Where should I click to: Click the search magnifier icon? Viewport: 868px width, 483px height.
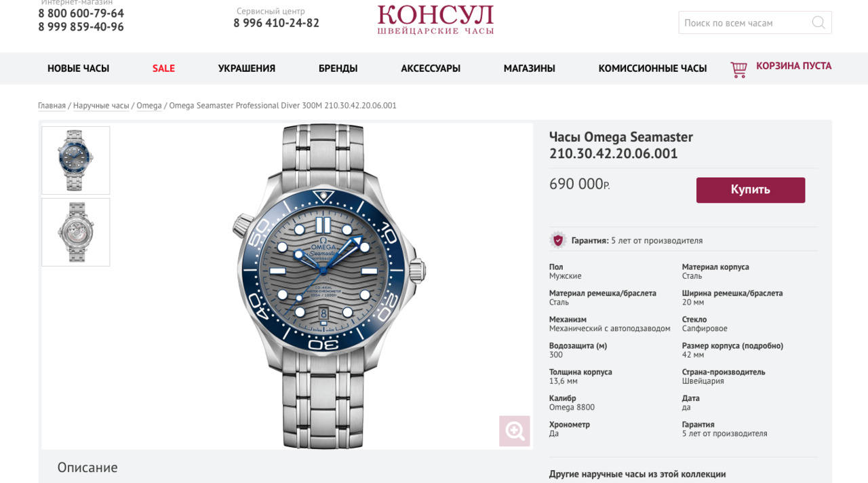point(818,22)
